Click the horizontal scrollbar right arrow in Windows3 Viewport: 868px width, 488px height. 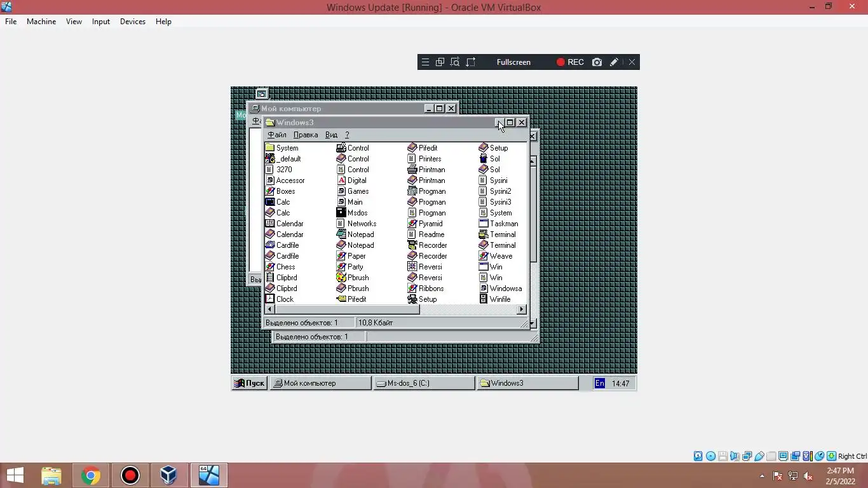click(x=522, y=309)
